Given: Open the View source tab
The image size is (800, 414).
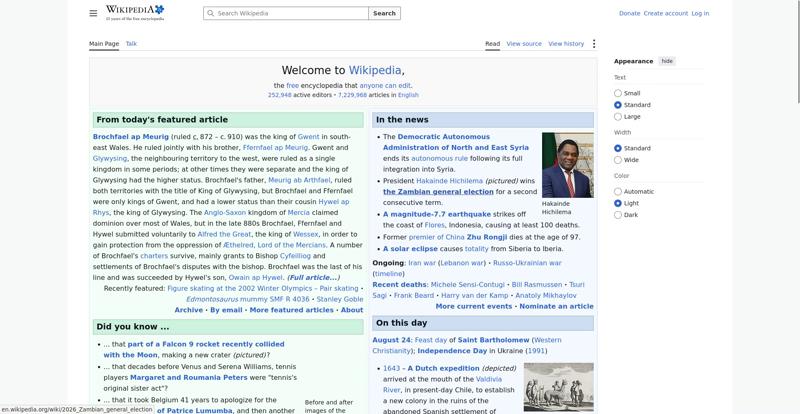Looking at the screenshot, I should 524,44.
